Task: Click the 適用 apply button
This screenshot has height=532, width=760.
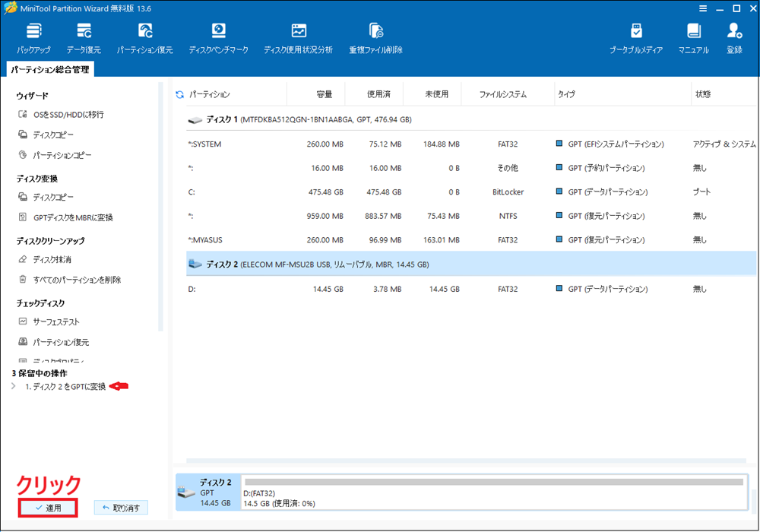Action: (48, 508)
